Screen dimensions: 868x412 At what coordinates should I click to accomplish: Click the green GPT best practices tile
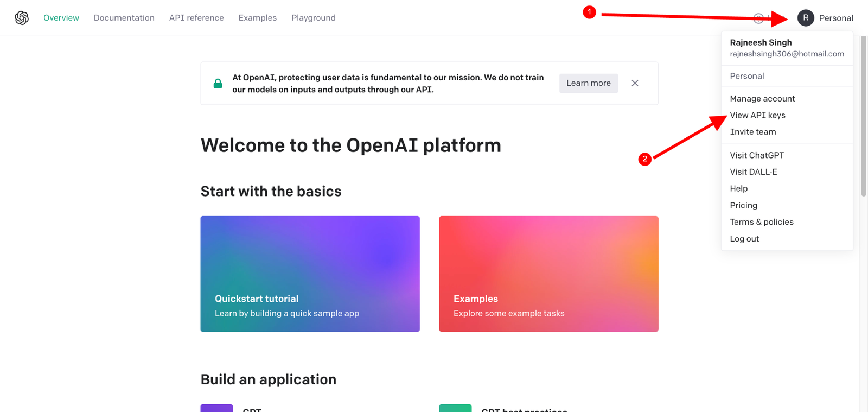tap(455, 408)
